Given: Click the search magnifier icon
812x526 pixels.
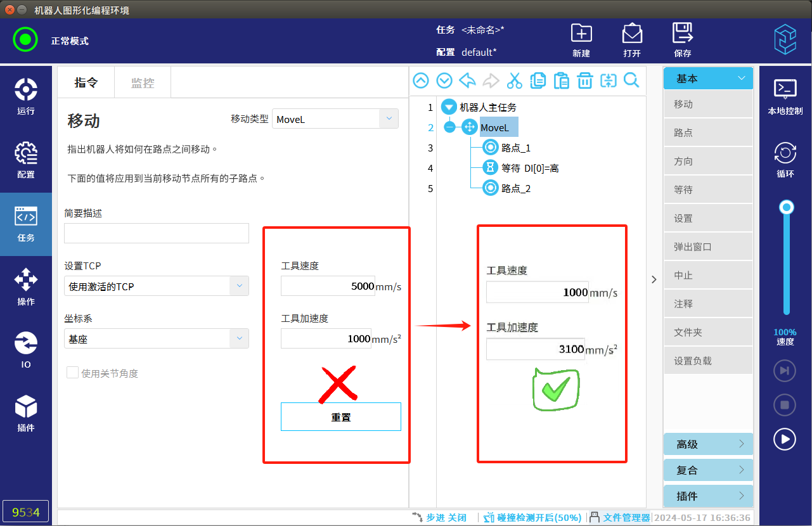Looking at the screenshot, I should pos(631,80).
